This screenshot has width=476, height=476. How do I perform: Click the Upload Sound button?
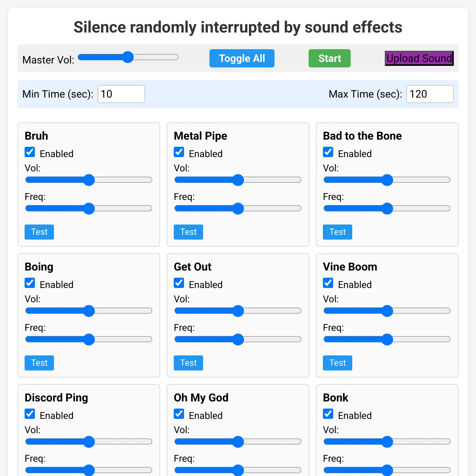(x=419, y=58)
